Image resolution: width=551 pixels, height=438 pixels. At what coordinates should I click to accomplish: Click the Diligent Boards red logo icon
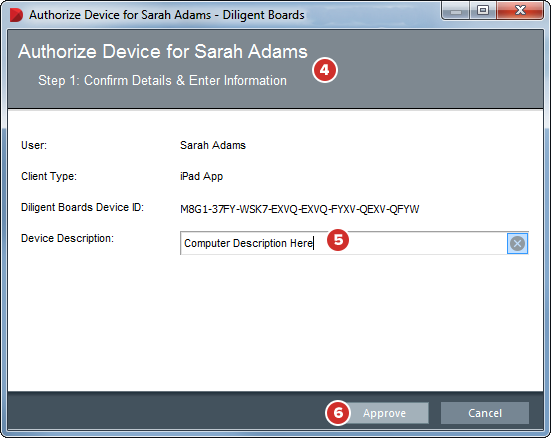(x=16, y=15)
